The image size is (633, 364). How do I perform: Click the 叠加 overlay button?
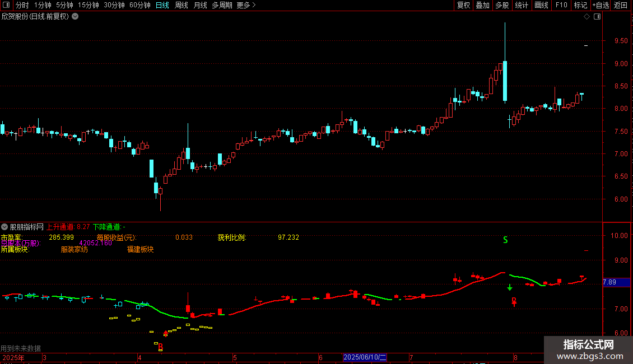(482, 5)
